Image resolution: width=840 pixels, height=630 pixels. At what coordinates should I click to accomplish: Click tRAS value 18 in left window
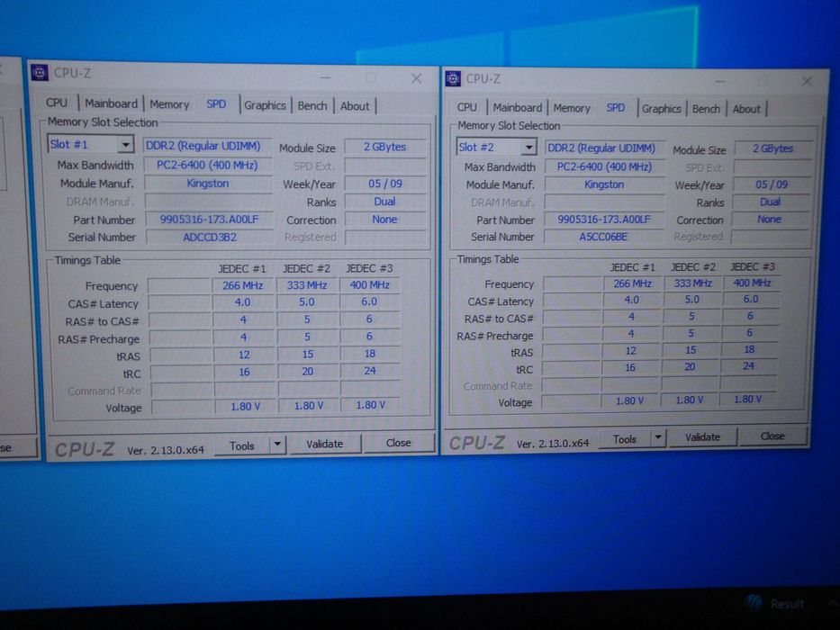point(370,354)
